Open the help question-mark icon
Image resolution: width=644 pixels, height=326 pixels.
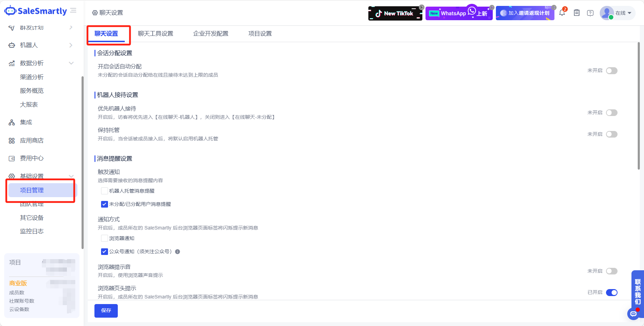(x=590, y=13)
